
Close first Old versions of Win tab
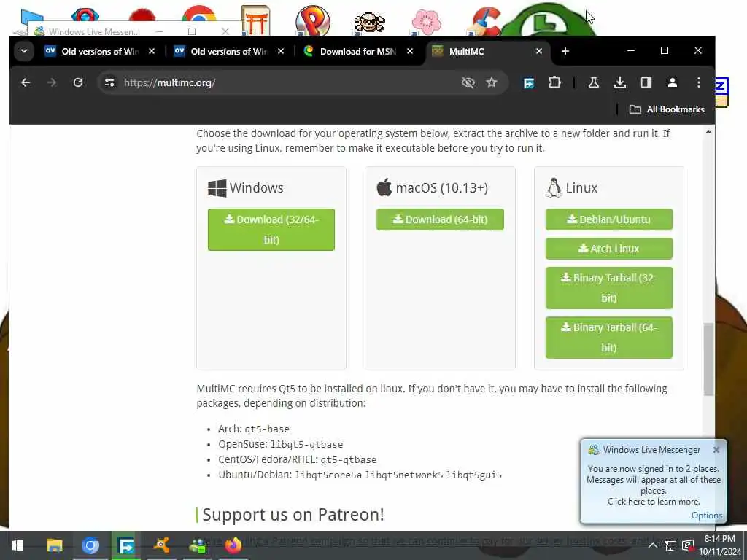pos(152,51)
